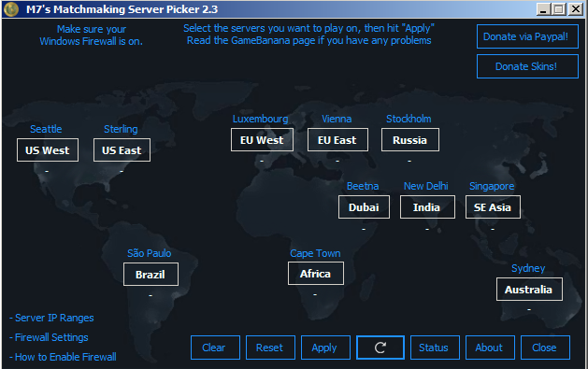Click the Singapore label
Screen dimensions: 588x369
(492, 186)
